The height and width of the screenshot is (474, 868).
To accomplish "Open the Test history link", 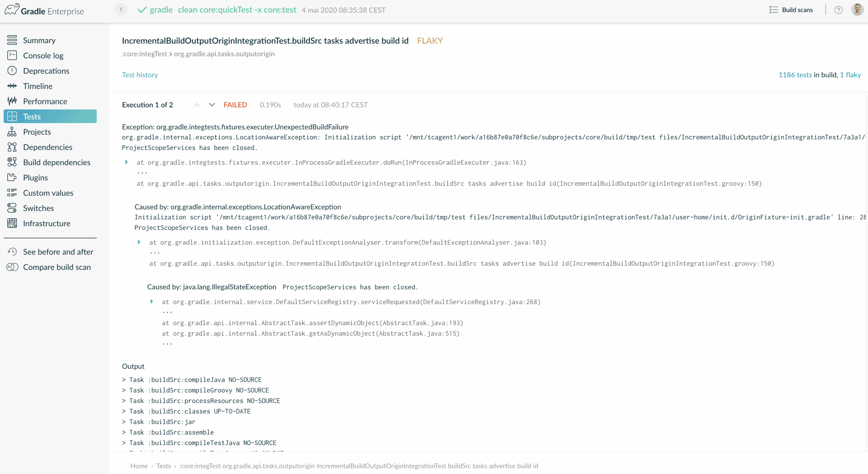I will click(140, 75).
